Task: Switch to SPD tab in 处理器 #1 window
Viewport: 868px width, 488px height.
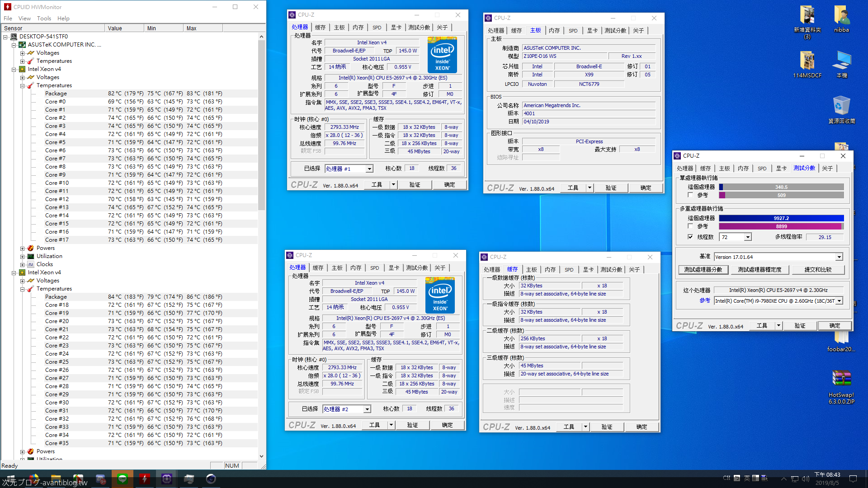Action: pyautogui.click(x=377, y=28)
